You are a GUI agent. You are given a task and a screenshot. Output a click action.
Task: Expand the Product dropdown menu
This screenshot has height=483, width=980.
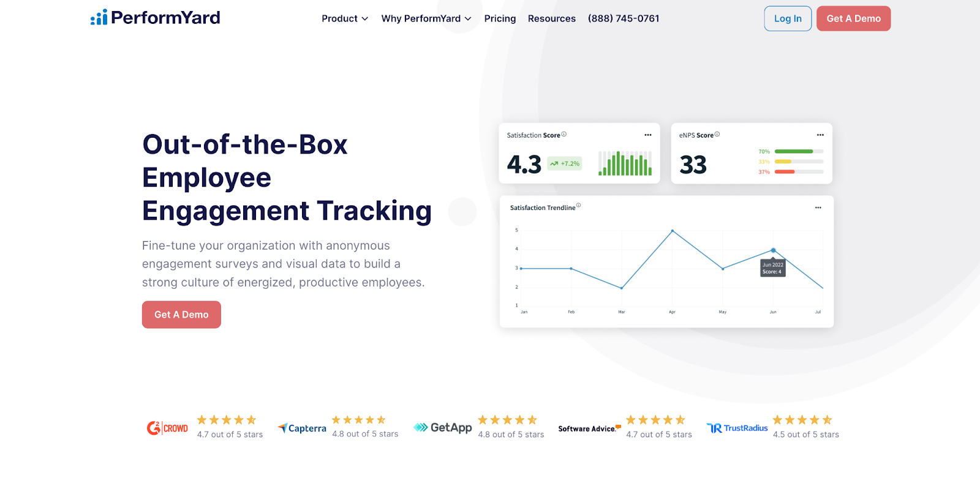pos(345,18)
